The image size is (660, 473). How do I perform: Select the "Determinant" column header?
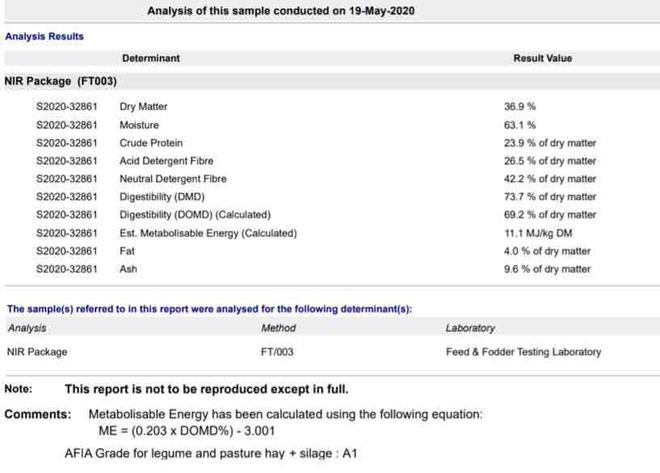click(150, 59)
